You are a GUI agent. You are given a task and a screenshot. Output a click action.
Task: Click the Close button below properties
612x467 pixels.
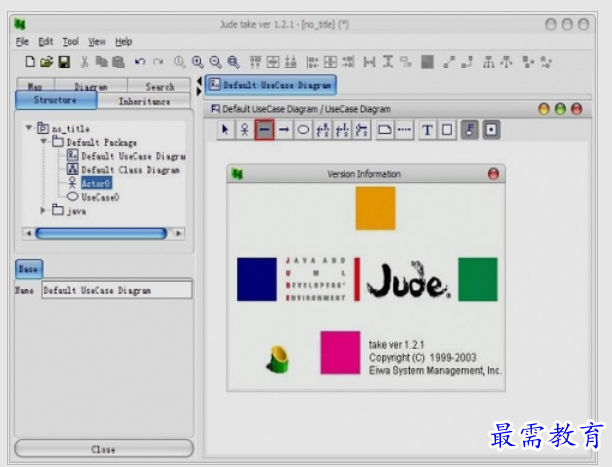(104, 449)
